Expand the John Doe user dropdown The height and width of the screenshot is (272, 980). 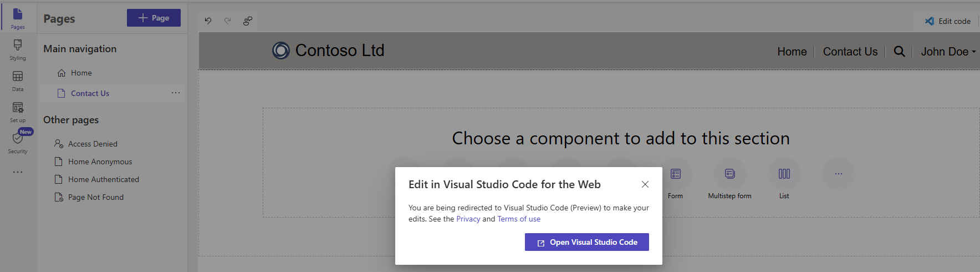[948, 52]
